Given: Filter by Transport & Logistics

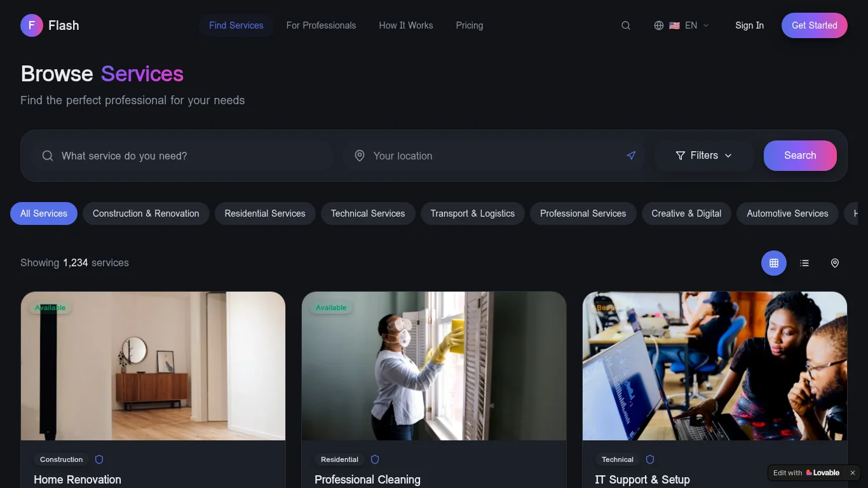Looking at the screenshot, I should [473, 213].
